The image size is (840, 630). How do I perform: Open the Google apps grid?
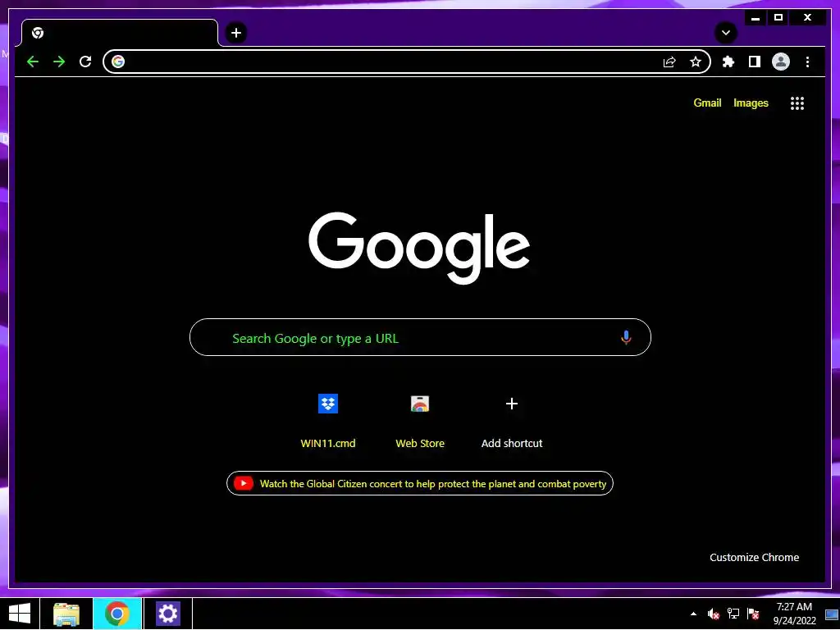click(797, 103)
